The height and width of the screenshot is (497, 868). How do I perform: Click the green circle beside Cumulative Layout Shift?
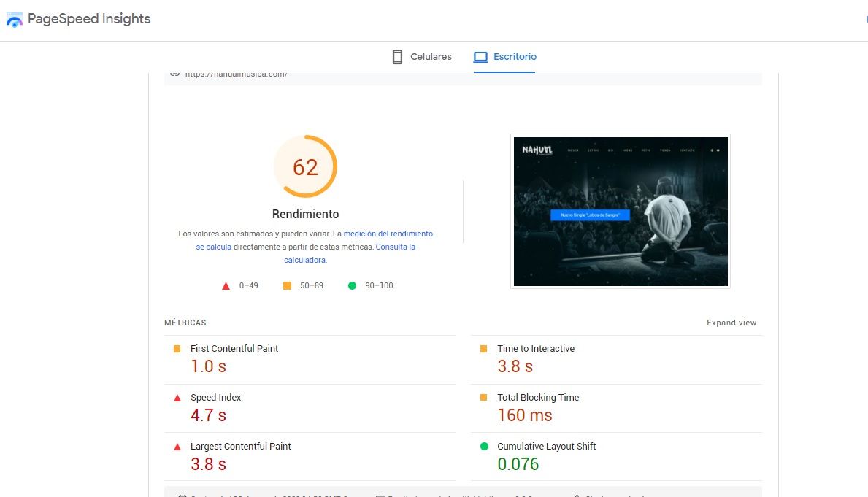coord(485,446)
